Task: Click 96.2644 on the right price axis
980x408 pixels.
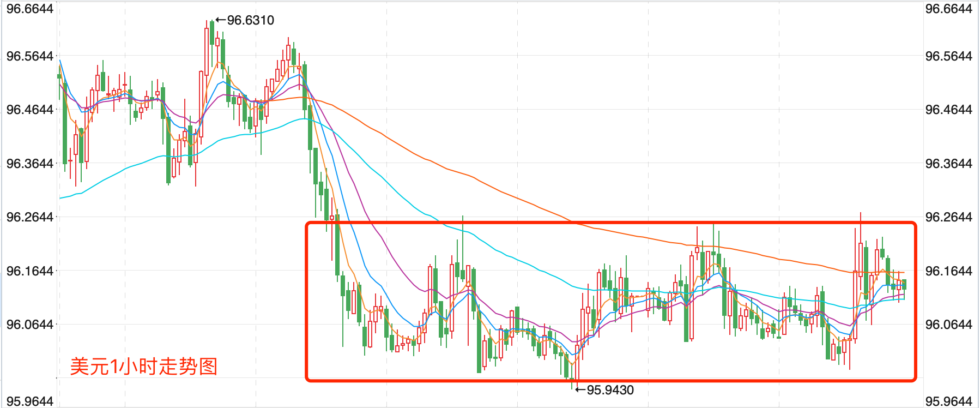Action: [x=949, y=217]
